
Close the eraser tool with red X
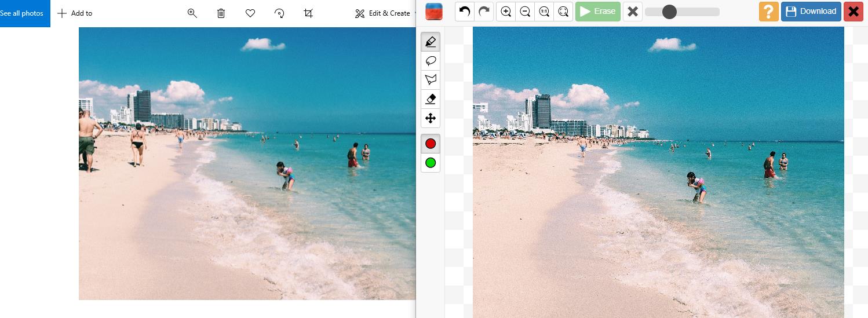pyautogui.click(x=854, y=12)
